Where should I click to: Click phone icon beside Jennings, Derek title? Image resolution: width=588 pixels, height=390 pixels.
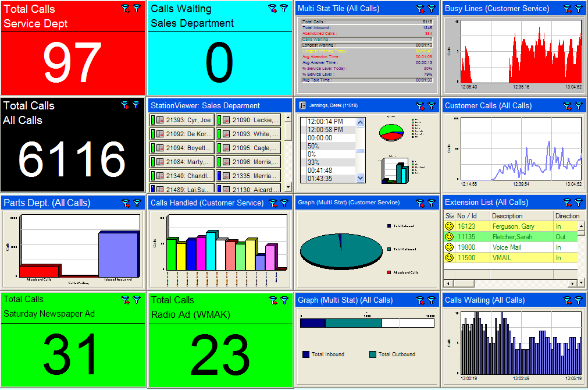[x=302, y=105]
